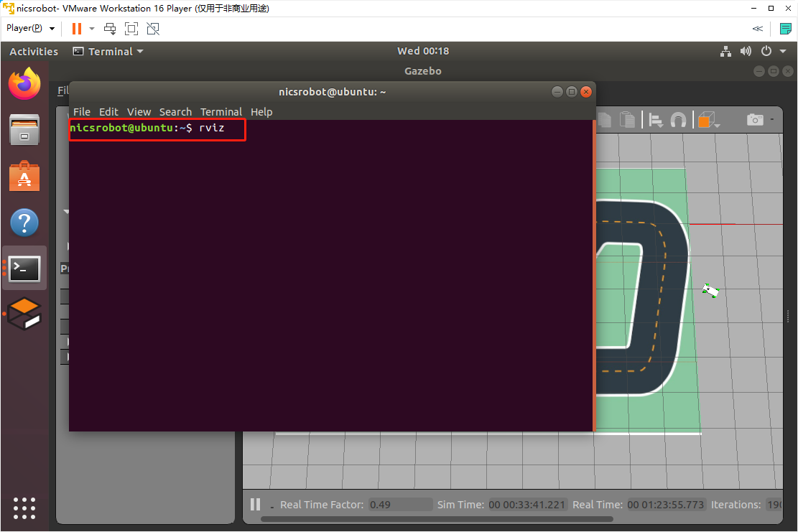Viewport: 798px width, 532px height.
Task: Open the Help icon in the dock
Action: coord(24,223)
